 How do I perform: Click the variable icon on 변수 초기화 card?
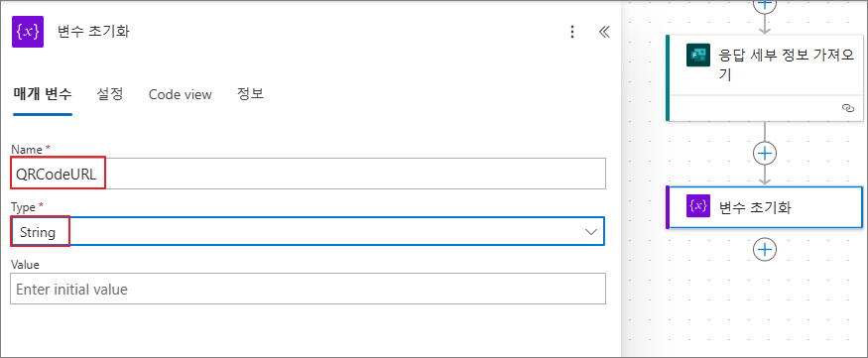698,206
